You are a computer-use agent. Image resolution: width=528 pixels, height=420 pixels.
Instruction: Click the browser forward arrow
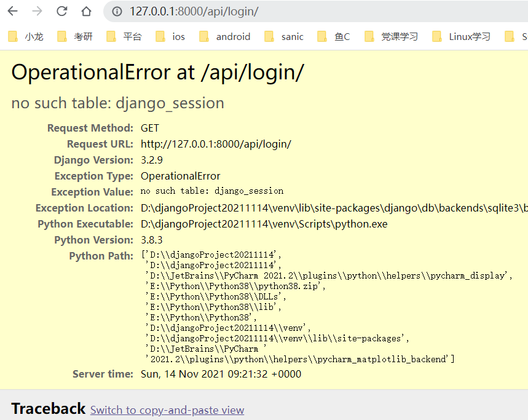[x=37, y=11]
